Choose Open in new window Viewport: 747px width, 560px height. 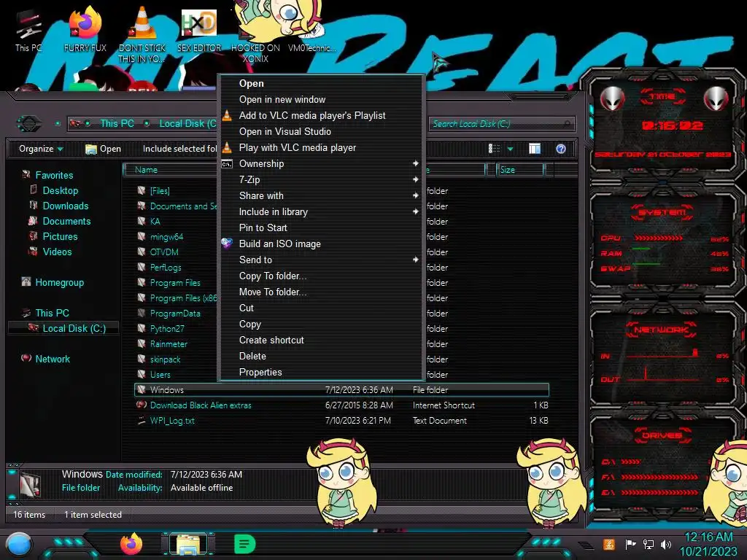[x=321, y=99]
